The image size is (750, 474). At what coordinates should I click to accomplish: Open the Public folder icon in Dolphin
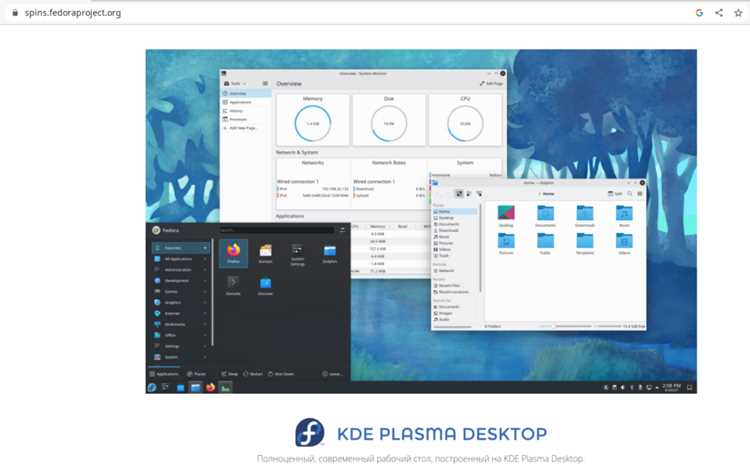coord(545,243)
